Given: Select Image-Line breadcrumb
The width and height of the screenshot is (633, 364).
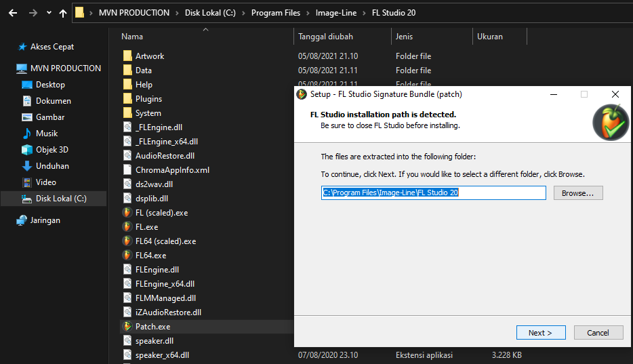Looking at the screenshot, I should 336,13.
